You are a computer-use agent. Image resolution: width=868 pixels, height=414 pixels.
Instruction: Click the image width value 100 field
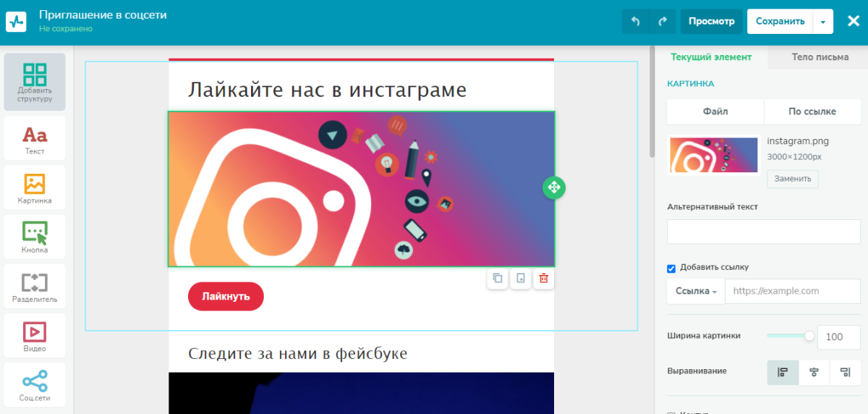[838, 337]
